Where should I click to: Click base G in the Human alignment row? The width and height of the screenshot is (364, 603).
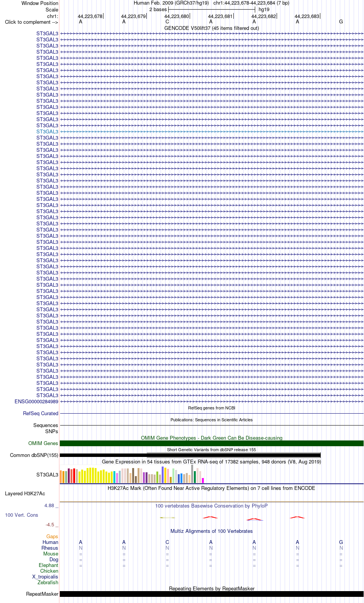pos(341,542)
